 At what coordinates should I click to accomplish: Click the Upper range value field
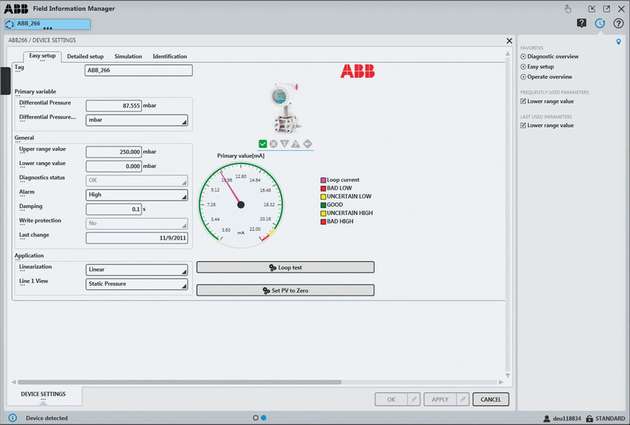[114, 152]
